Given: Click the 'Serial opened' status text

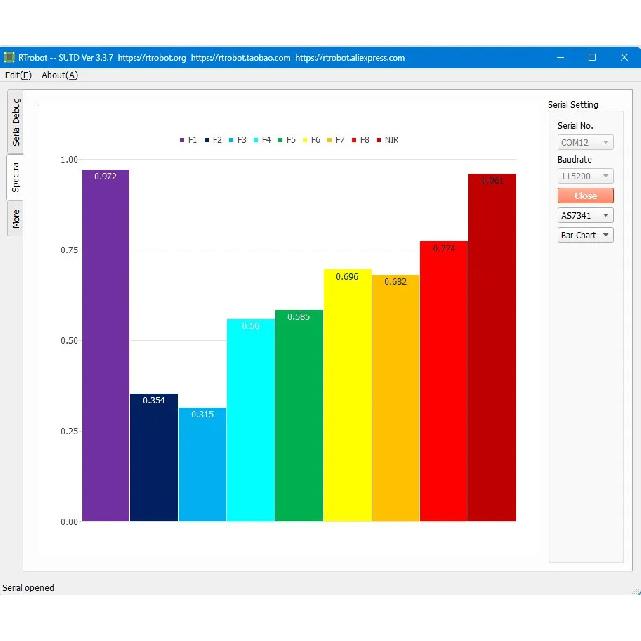Looking at the screenshot, I should (28, 588).
